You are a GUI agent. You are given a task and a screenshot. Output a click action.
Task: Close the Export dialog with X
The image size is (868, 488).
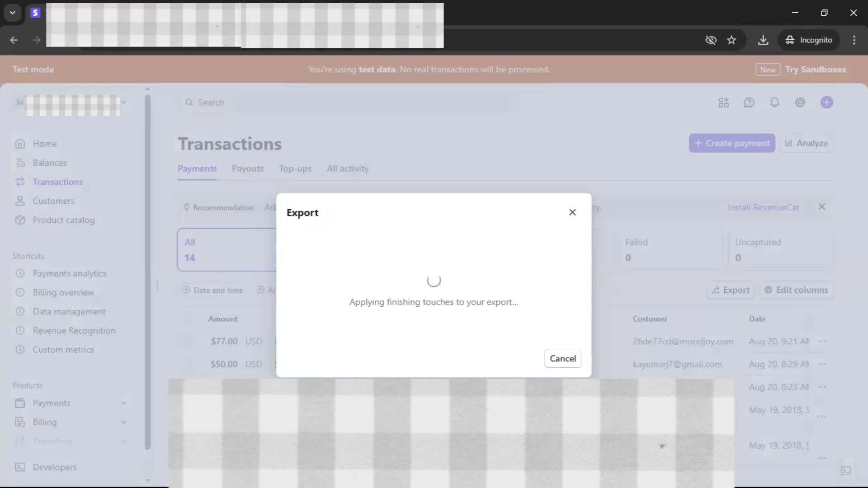572,212
